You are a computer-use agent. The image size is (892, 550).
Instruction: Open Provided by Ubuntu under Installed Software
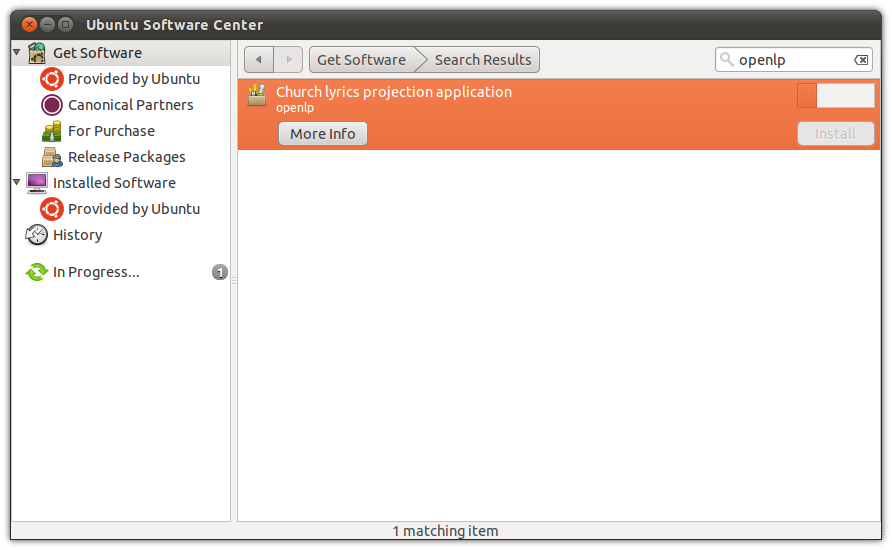tap(134, 209)
